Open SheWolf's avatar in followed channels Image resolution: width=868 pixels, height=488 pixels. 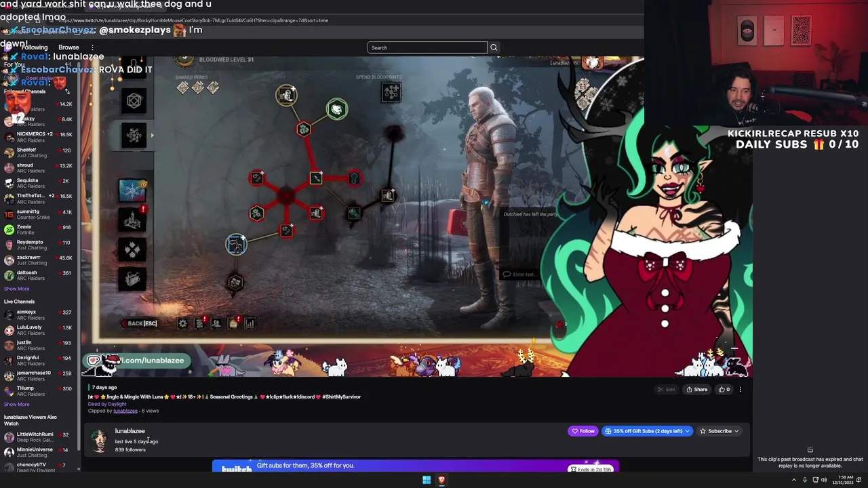click(x=9, y=152)
